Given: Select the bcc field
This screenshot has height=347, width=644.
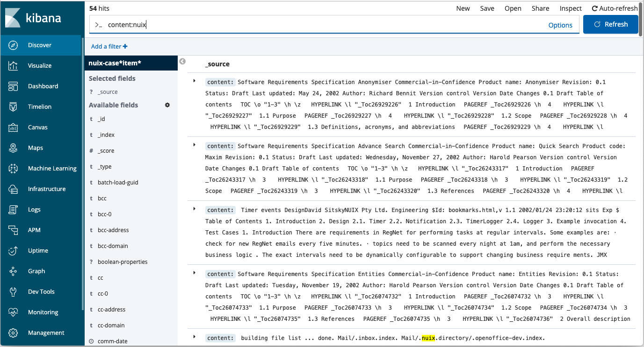Looking at the screenshot, I should 102,198.
